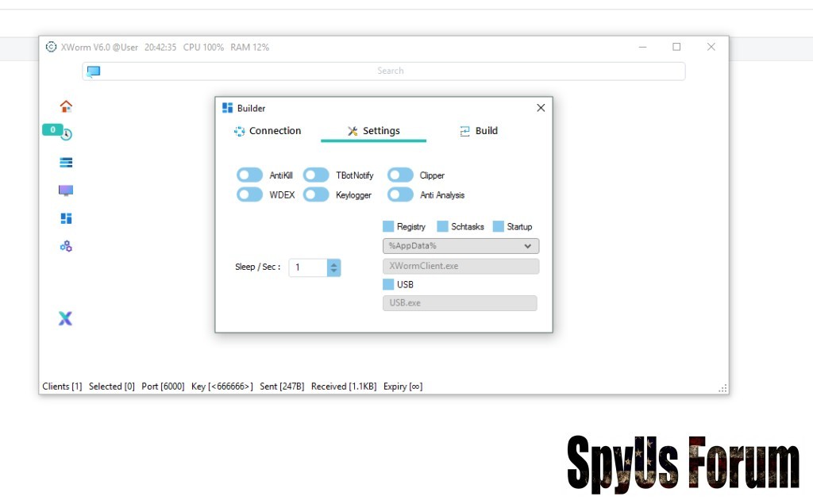Switch to the Connection tab
813x504 pixels.
point(268,131)
